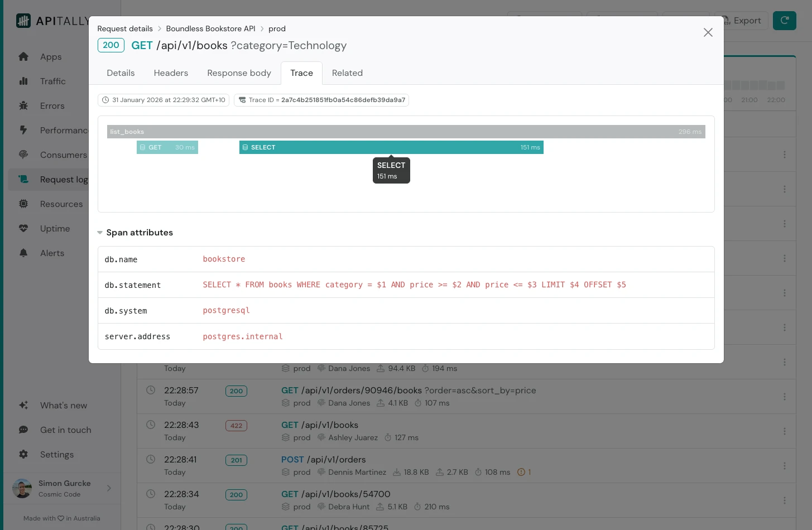
Task: Close the request details dialog
Action: point(708,32)
